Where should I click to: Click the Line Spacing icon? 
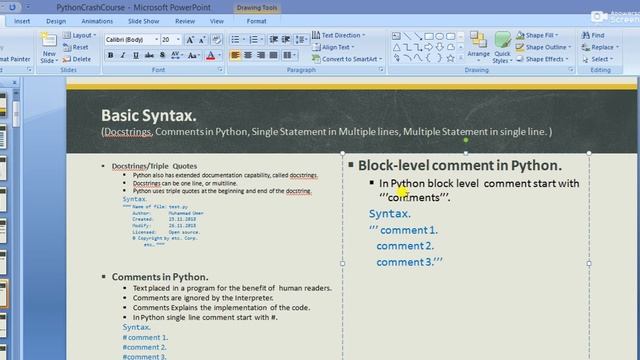300,40
